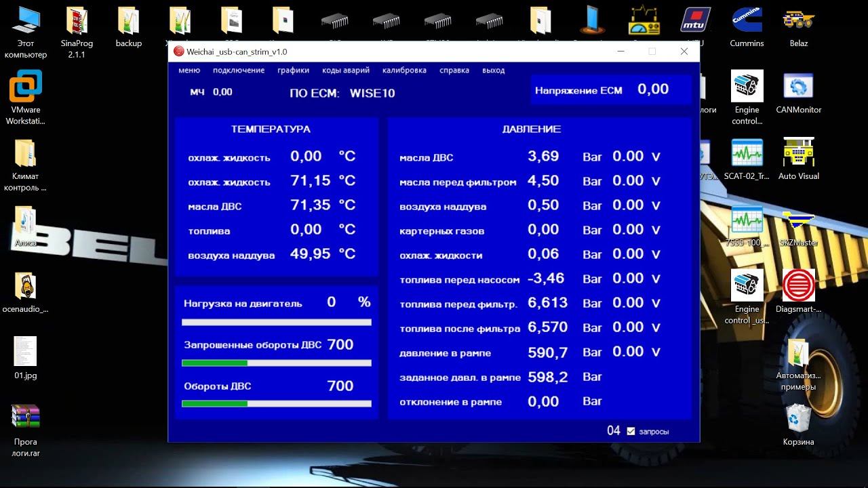Launch CANMonitor from the desktop
The height and width of the screenshot is (488, 868).
[798, 94]
